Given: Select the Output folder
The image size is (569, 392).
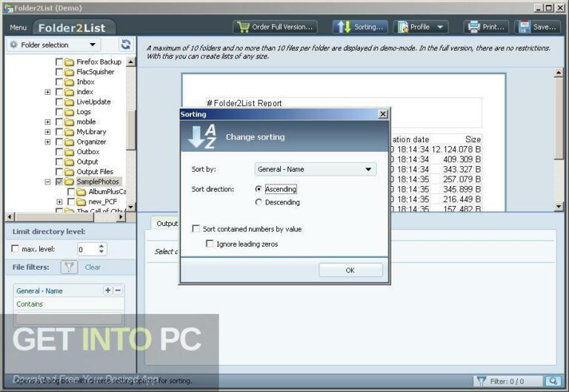Looking at the screenshot, I should pyautogui.click(x=87, y=162).
